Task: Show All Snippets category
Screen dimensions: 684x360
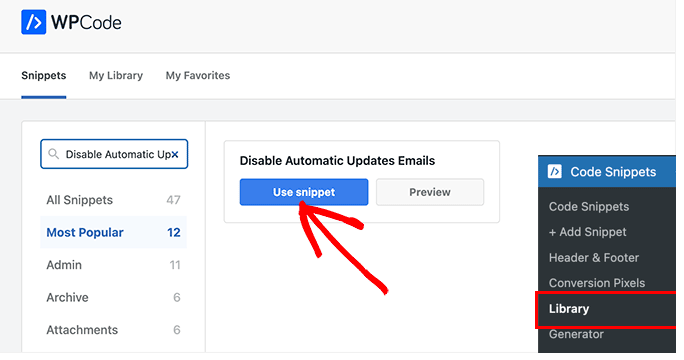Action: (113, 200)
